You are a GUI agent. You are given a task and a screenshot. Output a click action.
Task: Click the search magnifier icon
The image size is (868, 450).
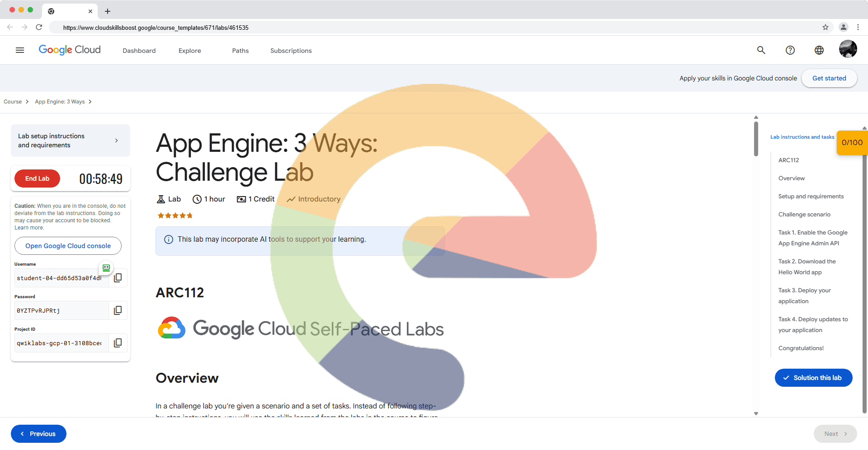coord(761,50)
